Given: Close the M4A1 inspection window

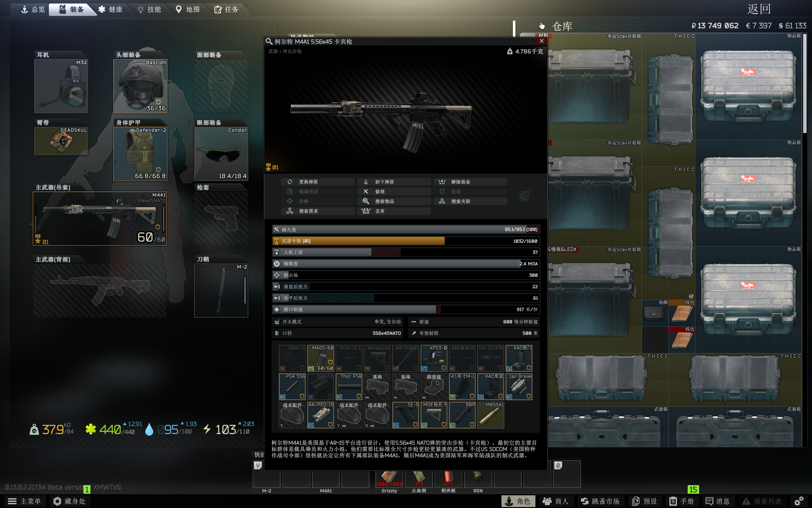Looking at the screenshot, I should pyautogui.click(x=541, y=41).
